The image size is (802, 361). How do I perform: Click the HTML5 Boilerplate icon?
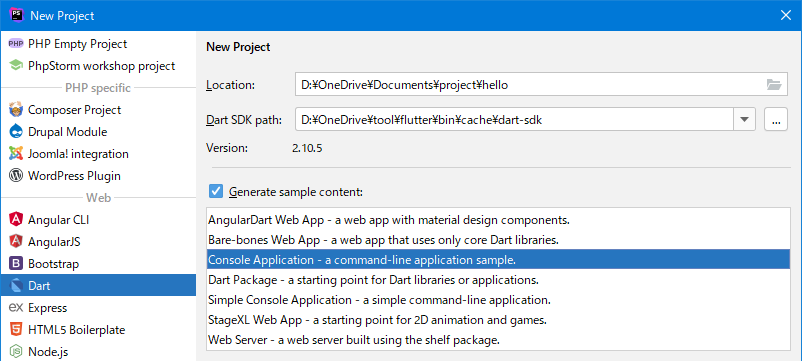pos(16,330)
